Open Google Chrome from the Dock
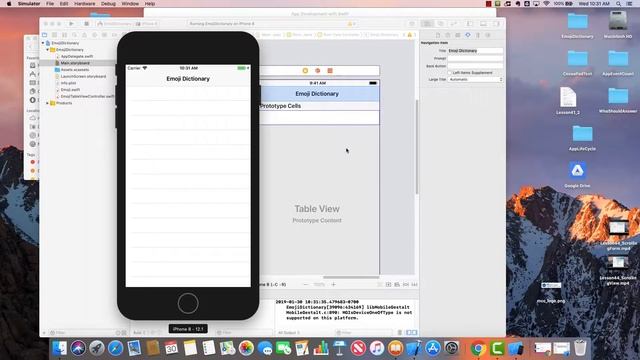Screen dimensions: 640x360 (x=478, y=348)
